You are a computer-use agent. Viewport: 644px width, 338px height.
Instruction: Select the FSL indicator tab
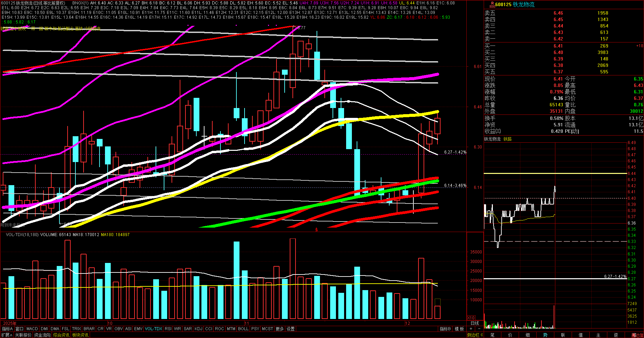(66, 329)
